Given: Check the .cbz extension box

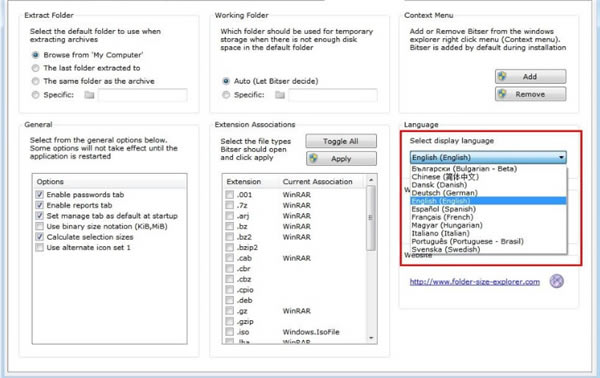Looking at the screenshot, I should 230,279.
